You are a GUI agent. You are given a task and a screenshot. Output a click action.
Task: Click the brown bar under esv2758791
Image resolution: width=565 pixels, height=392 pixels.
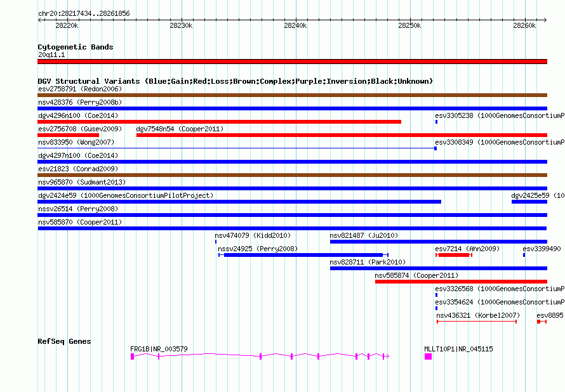tap(292, 95)
